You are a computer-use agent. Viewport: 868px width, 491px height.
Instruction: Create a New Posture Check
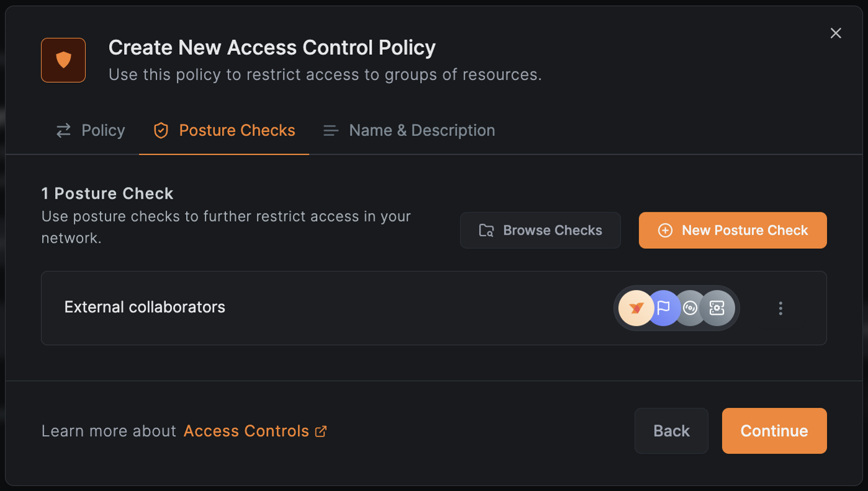tap(732, 230)
